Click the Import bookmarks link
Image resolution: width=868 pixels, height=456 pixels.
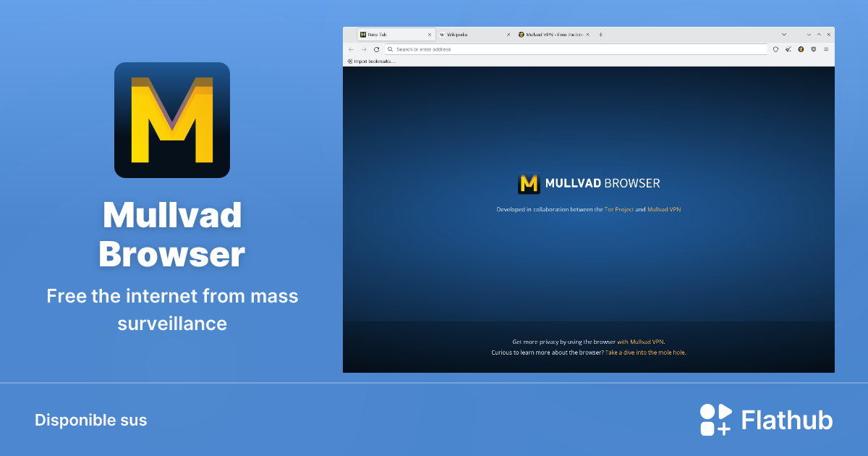point(370,61)
